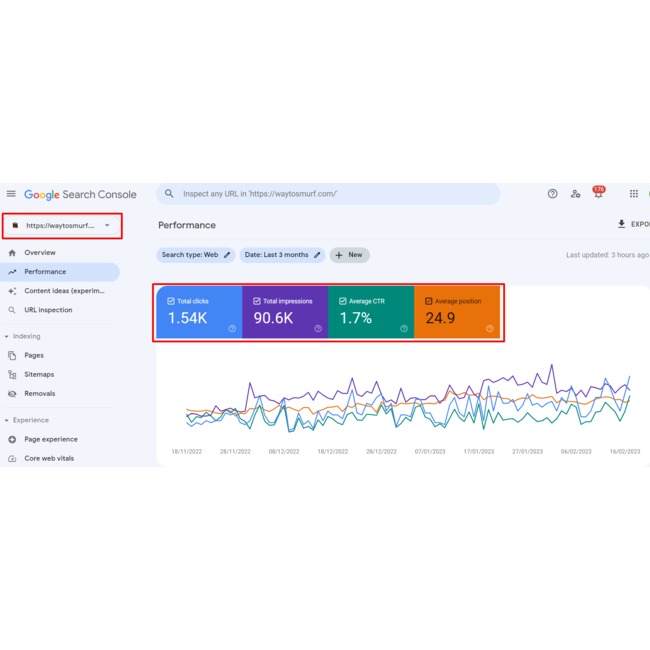This screenshot has height=650, width=650.
Task: Open the Google apps grid icon
Action: coord(633,194)
